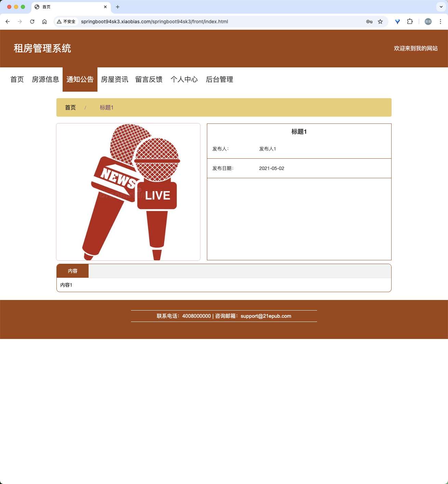This screenshot has height=484, width=448.
Task: Open 后台管理 navigation item
Action: [220, 79]
